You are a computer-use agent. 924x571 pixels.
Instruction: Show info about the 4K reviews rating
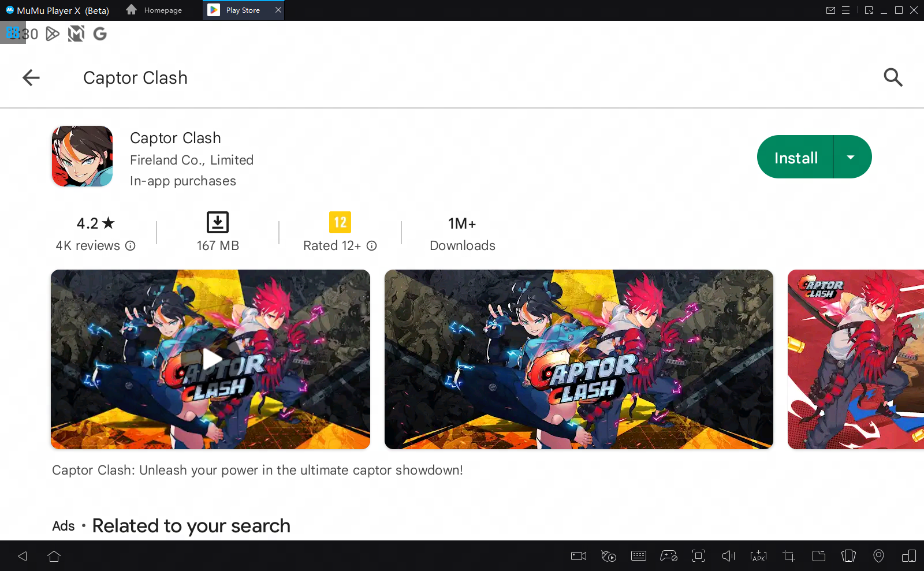pos(131,246)
